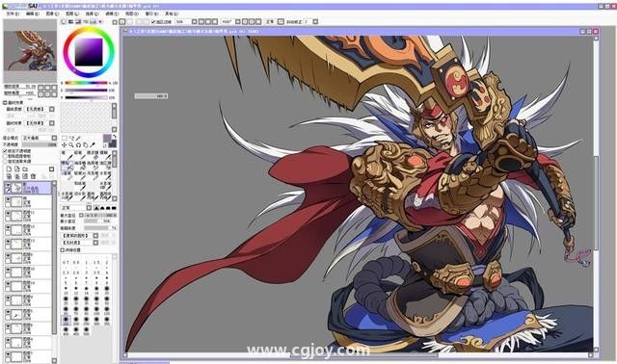Expand the 详细设置 advanced settings section
The height and width of the screenshot is (364, 617).
tap(63, 249)
